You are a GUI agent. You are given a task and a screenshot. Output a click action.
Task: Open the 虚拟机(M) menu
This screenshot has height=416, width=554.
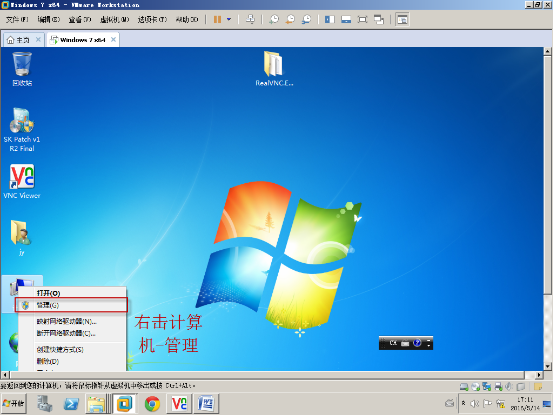115,19
